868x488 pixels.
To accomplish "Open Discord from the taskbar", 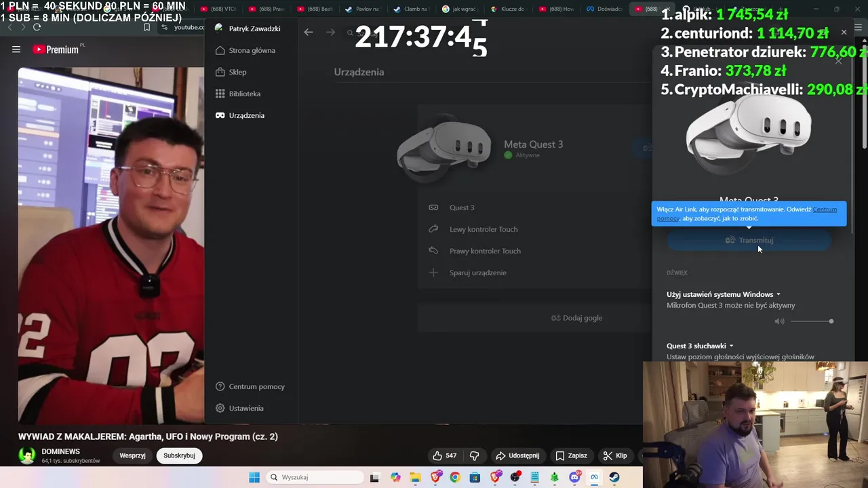I will (574, 477).
